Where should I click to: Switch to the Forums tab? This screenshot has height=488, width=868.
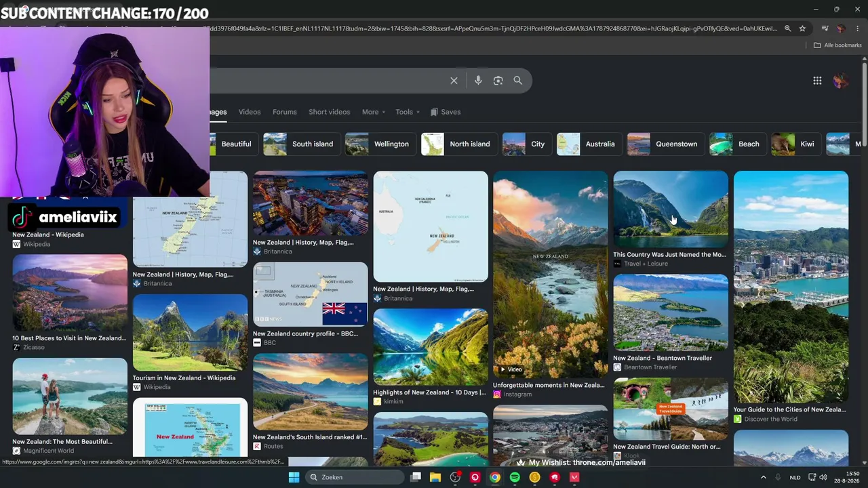(x=284, y=112)
